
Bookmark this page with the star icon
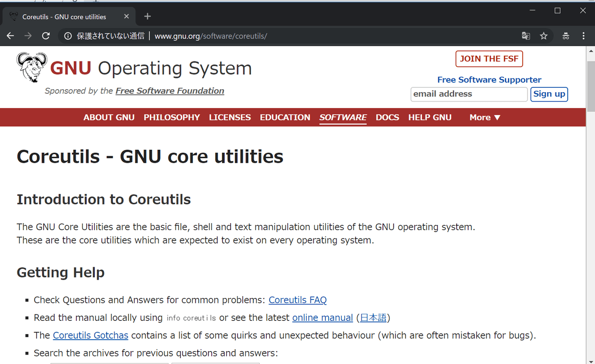(x=544, y=36)
